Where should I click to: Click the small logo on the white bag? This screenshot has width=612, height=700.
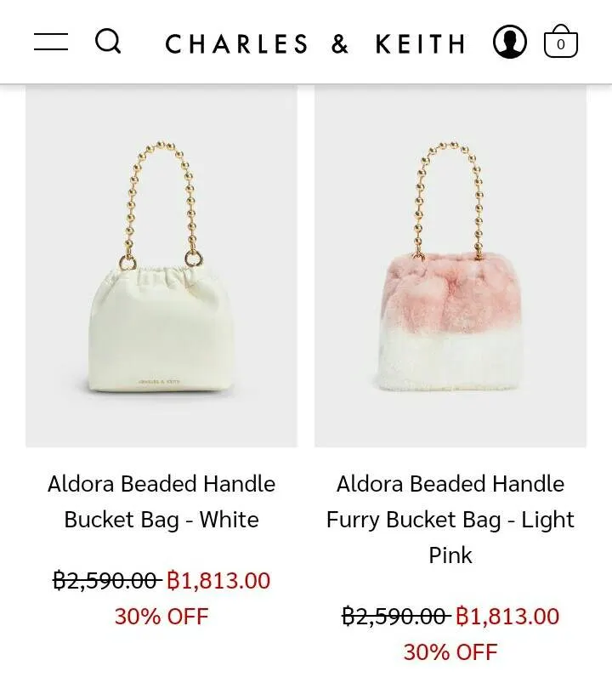pyautogui.click(x=159, y=382)
